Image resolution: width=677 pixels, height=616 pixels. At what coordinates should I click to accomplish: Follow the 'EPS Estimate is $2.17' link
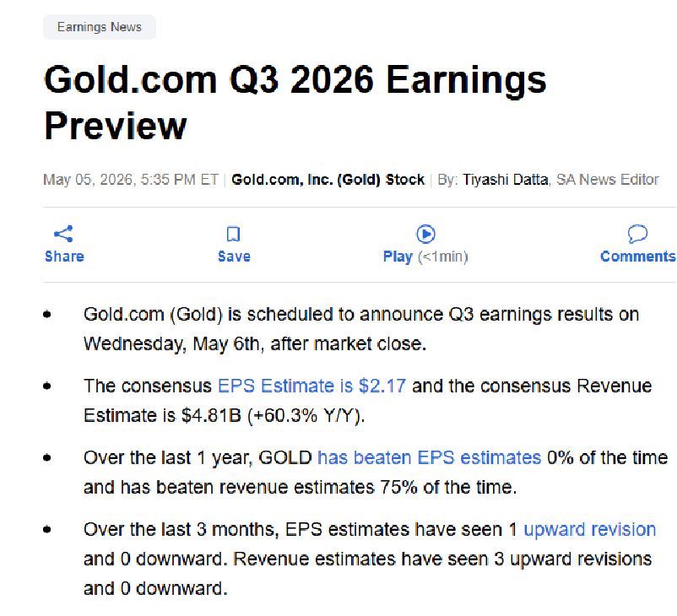click(x=311, y=386)
